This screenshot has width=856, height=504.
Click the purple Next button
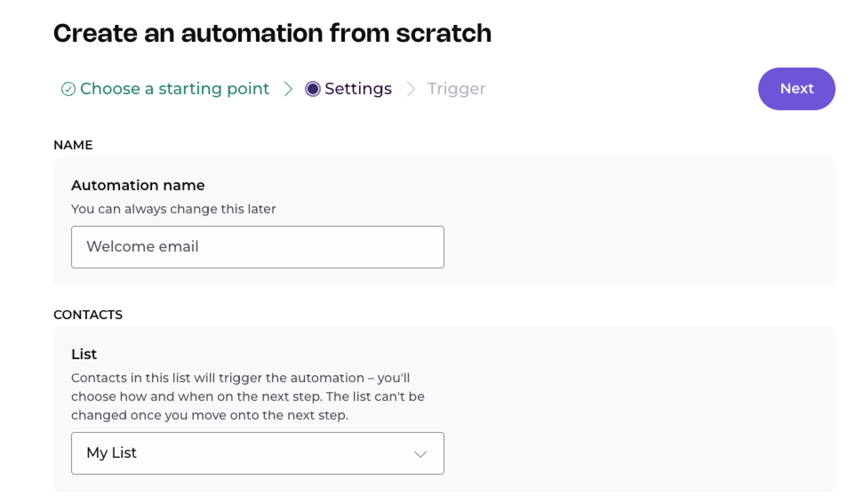tap(796, 88)
